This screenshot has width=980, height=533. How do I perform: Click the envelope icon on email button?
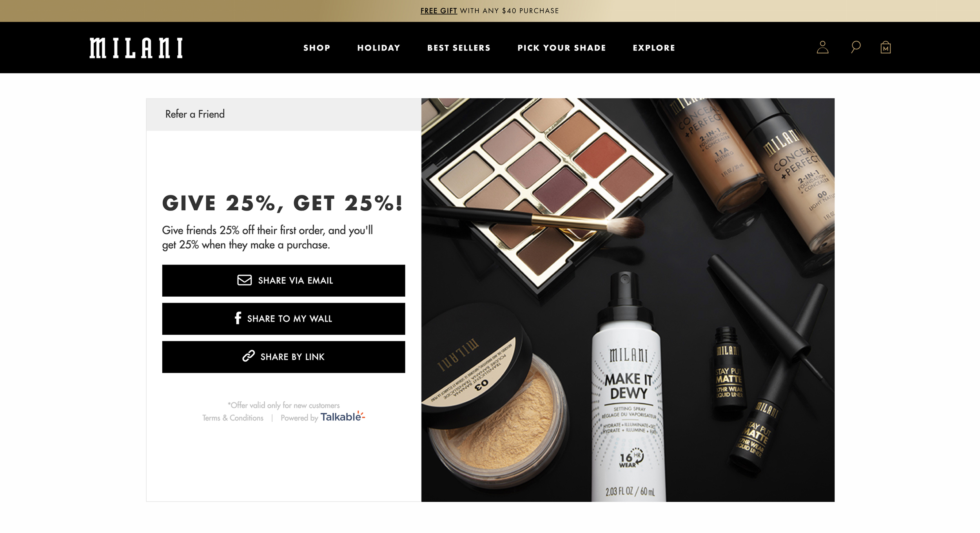point(244,280)
